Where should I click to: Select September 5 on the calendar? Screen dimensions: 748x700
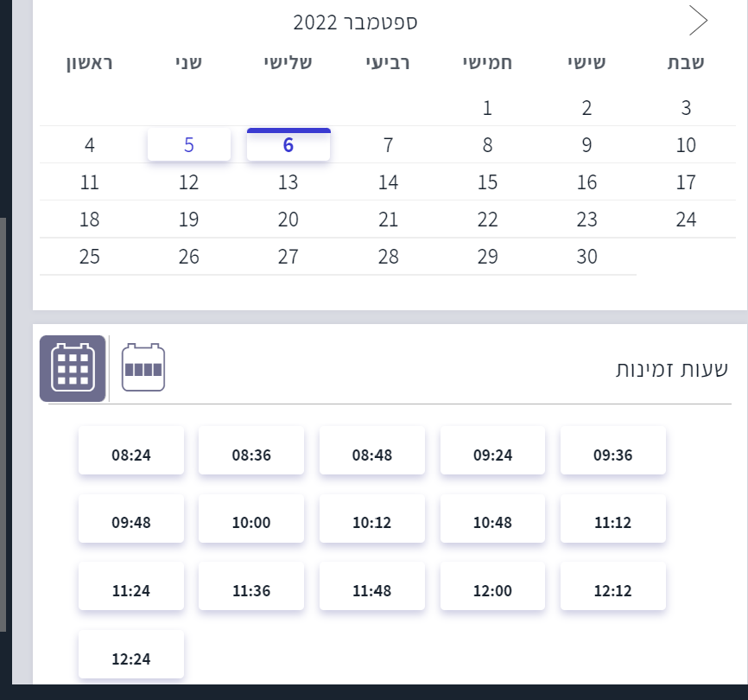click(x=189, y=145)
